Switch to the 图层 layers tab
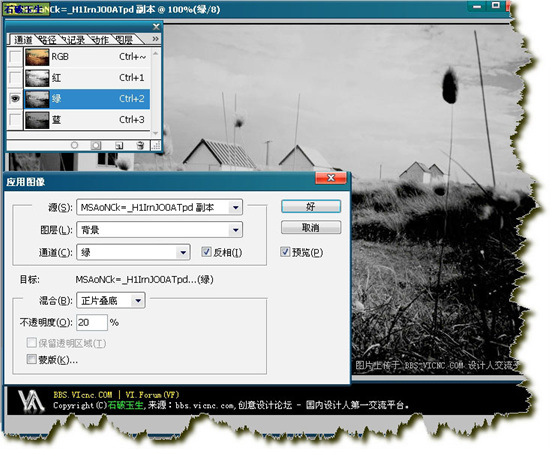 [x=124, y=40]
